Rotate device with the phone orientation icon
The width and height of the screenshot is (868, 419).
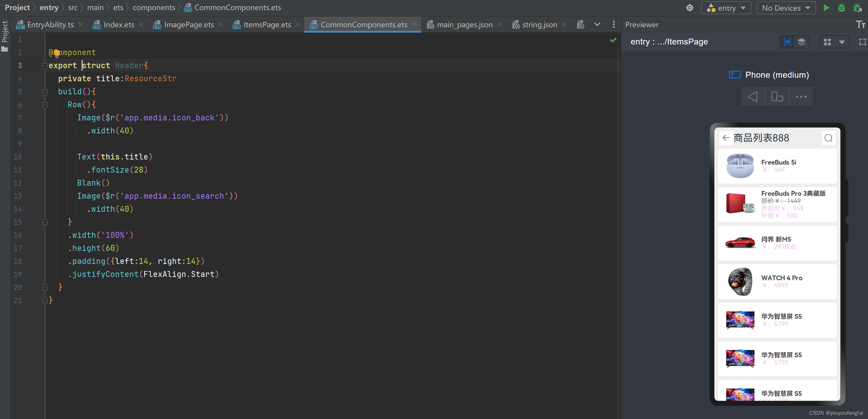777,97
